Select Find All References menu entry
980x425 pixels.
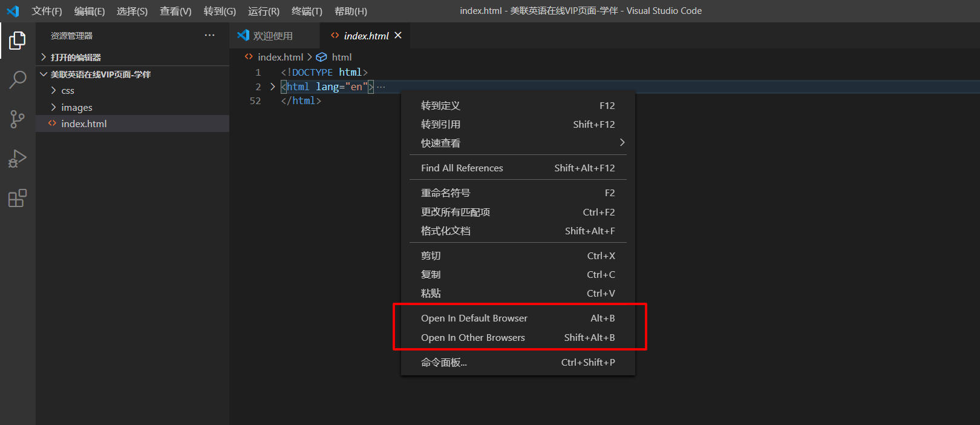518,168
